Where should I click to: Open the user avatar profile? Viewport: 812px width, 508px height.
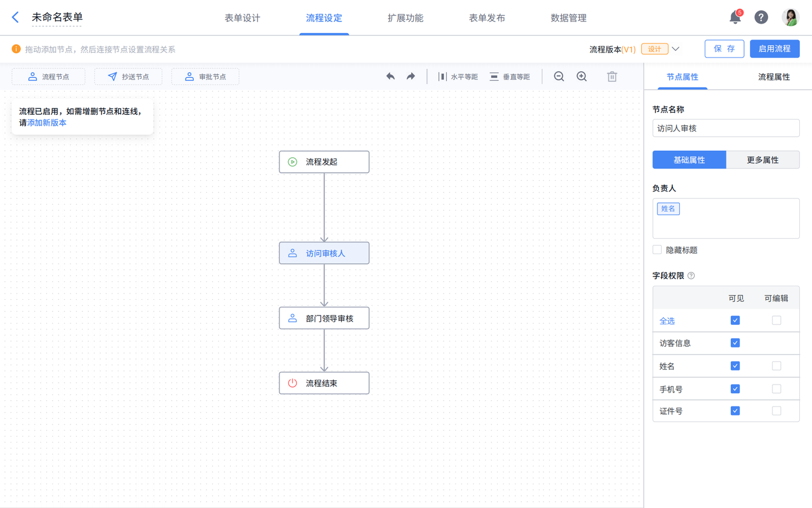[790, 17]
